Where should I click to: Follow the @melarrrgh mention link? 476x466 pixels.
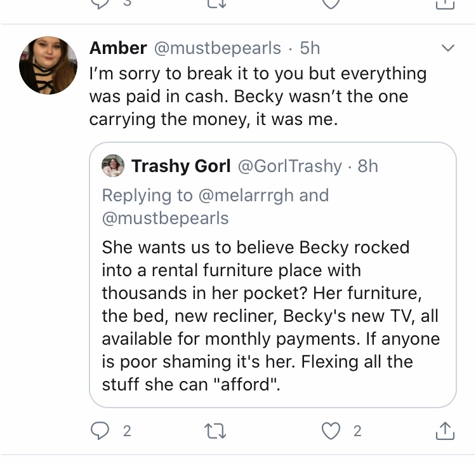pyautogui.click(x=246, y=195)
